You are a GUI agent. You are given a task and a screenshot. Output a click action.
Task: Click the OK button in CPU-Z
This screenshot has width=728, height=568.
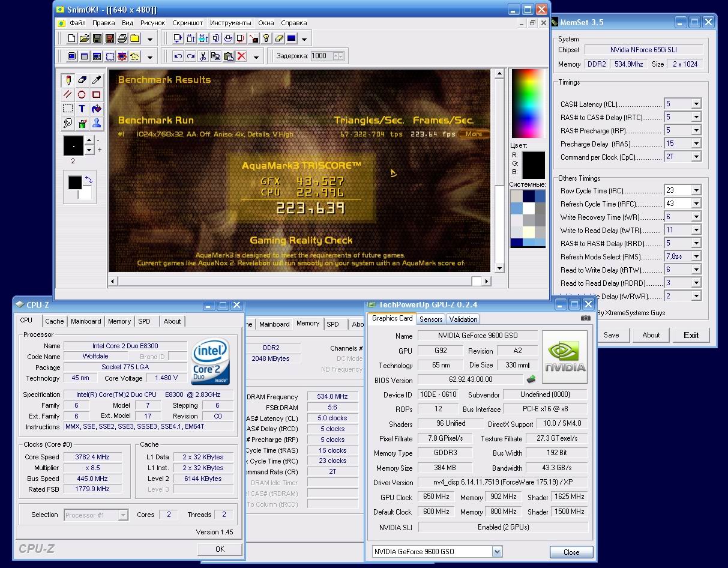coord(220,549)
